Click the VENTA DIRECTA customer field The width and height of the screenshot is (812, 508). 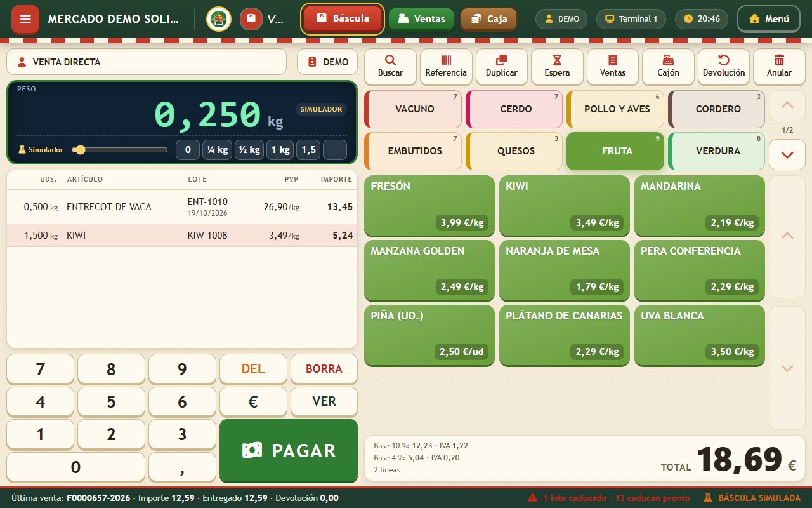pos(147,62)
